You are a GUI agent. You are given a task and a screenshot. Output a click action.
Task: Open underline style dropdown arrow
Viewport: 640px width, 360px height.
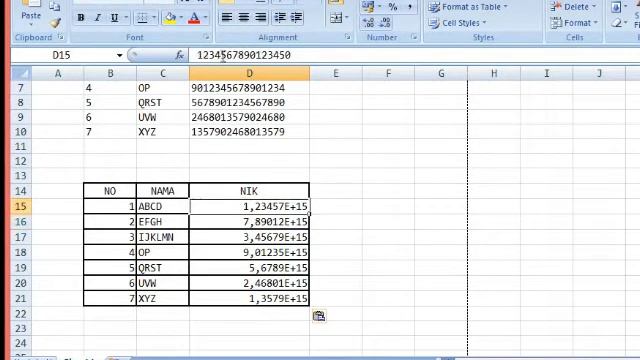(126, 18)
